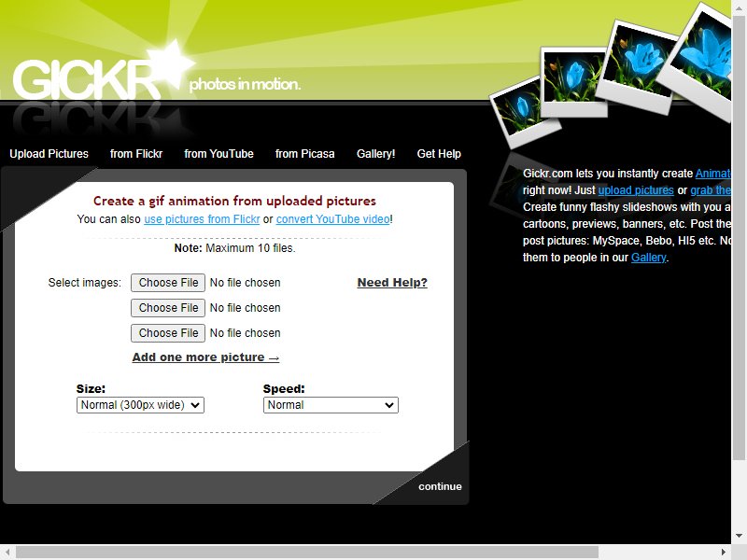
Task: Click the horizontal scrollbar left arrow
Action: point(7,553)
